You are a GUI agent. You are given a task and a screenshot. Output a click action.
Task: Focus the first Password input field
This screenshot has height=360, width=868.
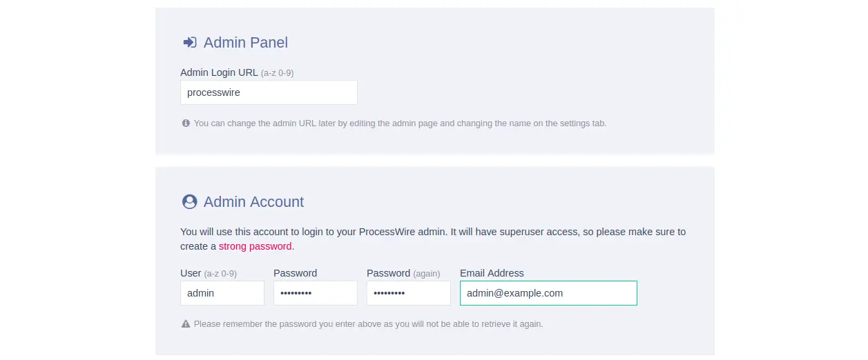point(315,293)
